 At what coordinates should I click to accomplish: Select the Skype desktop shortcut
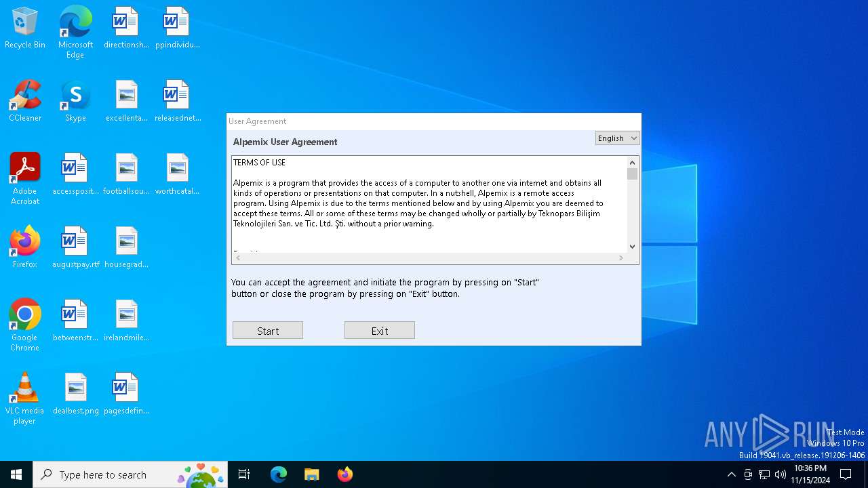pyautogui.click(x=75, y=101)
